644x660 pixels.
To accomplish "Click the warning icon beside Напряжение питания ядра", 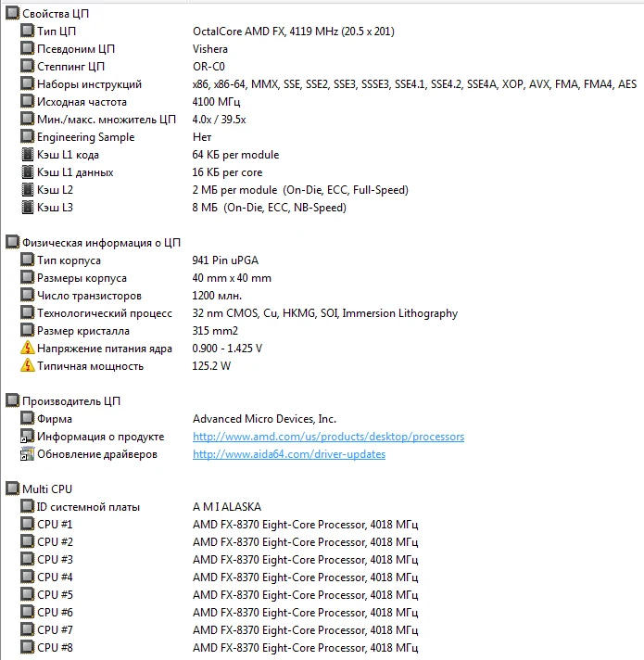I will 27,349.
